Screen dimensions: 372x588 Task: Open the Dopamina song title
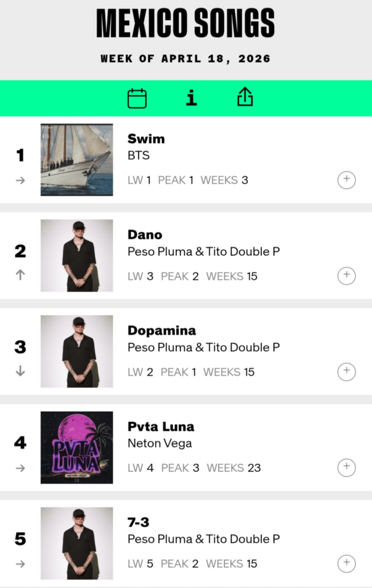click(161, 331)
